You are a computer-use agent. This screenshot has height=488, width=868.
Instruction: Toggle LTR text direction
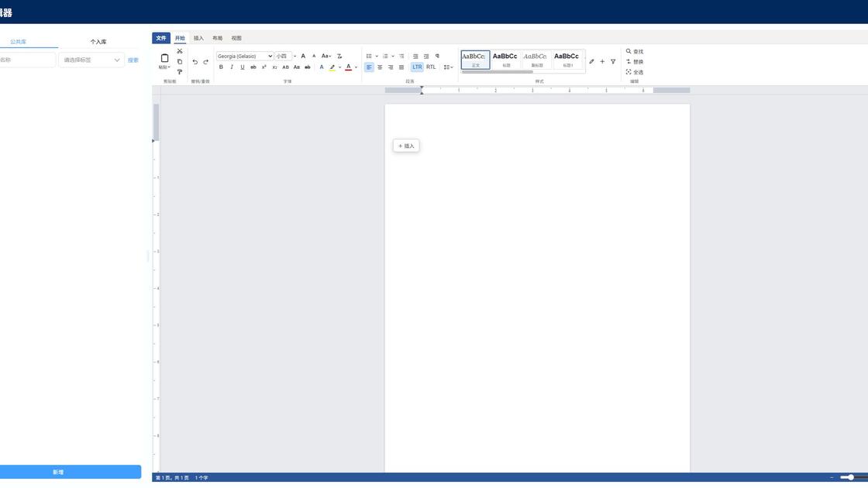[x=417, y=67]
